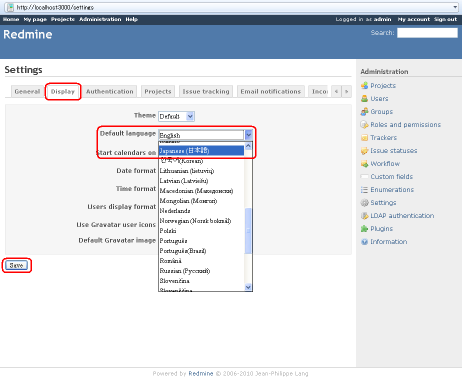Choose Mongolian in the language list
This screenshot has height=379, width=462.
[201, 201]
